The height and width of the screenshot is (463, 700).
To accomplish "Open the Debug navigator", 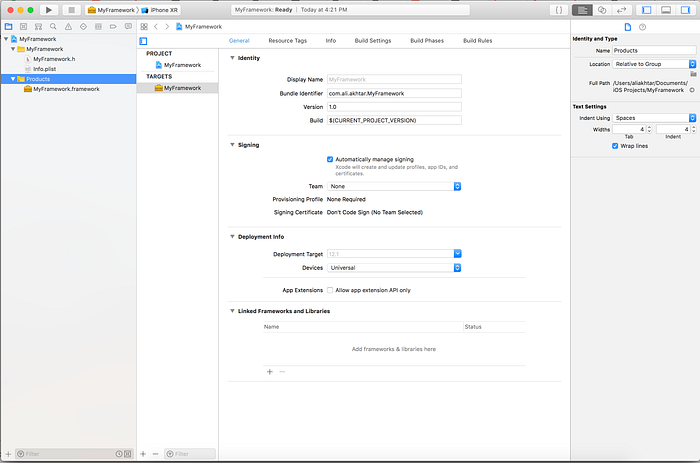I will [98, 27].
